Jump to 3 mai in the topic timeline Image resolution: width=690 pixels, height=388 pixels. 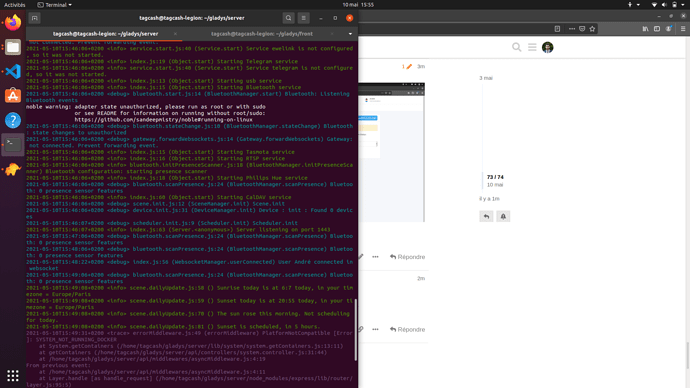coord(486,78)
